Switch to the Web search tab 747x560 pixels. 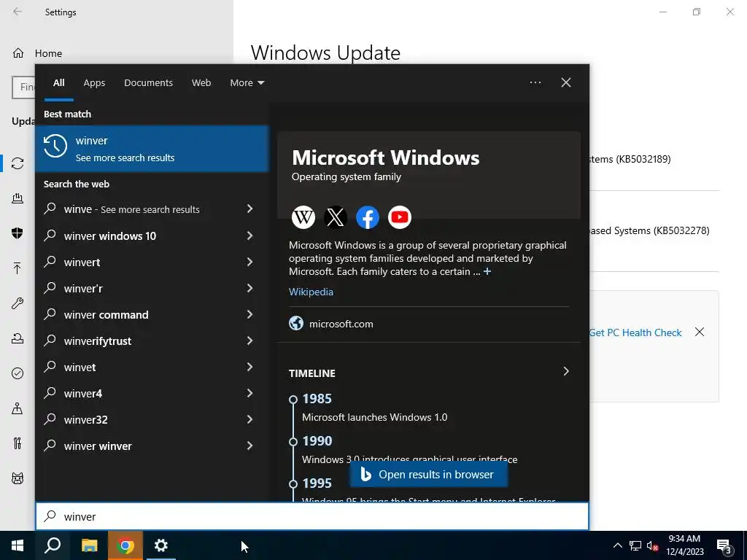(x=201, y=82)
